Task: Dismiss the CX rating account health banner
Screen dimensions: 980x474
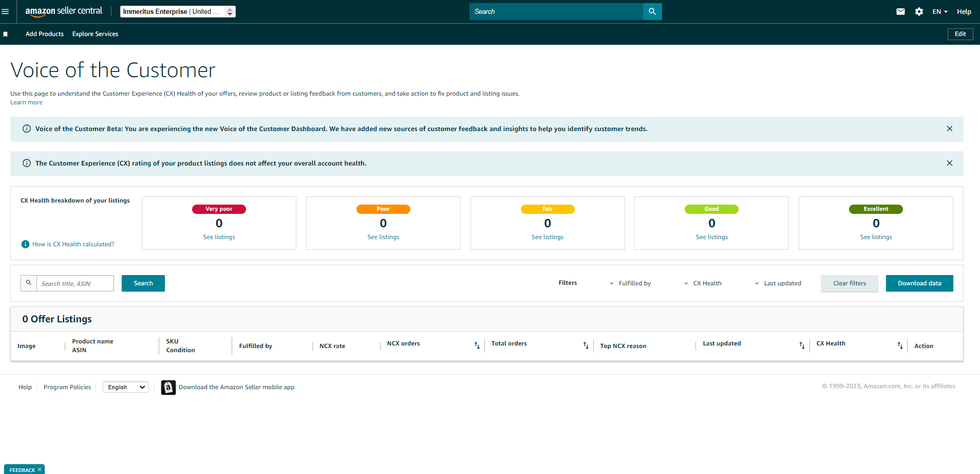Action: click(950, 163)
